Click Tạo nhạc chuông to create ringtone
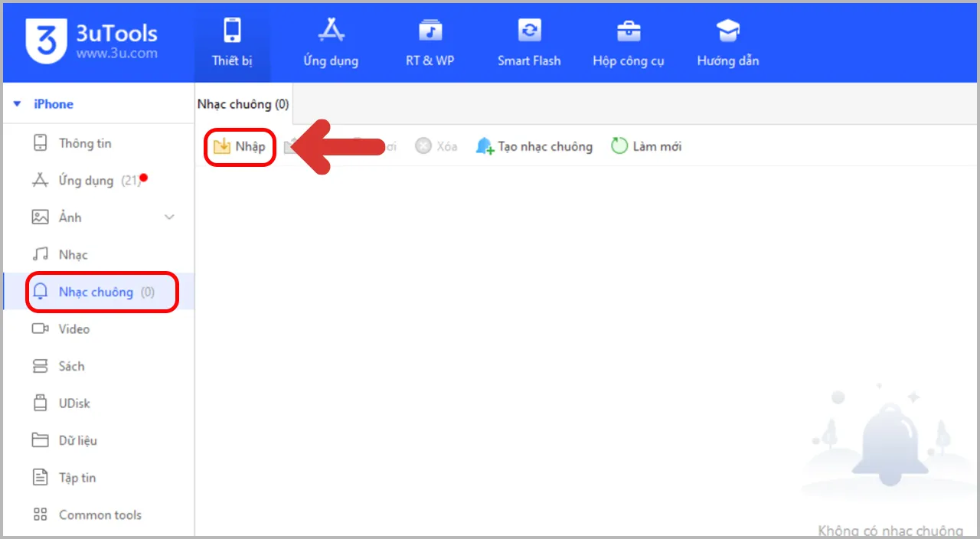This screenshot has width=980, height=539. point(534,146)
